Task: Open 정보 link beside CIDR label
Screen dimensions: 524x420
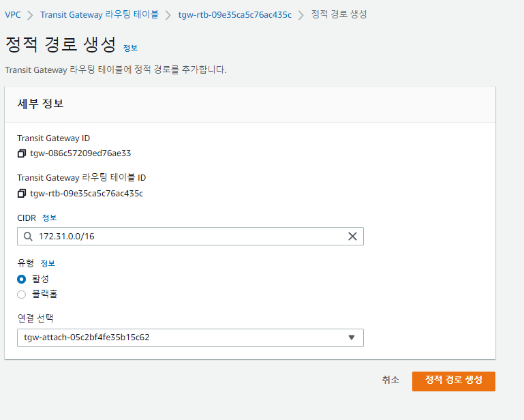Action: point(50,217)
